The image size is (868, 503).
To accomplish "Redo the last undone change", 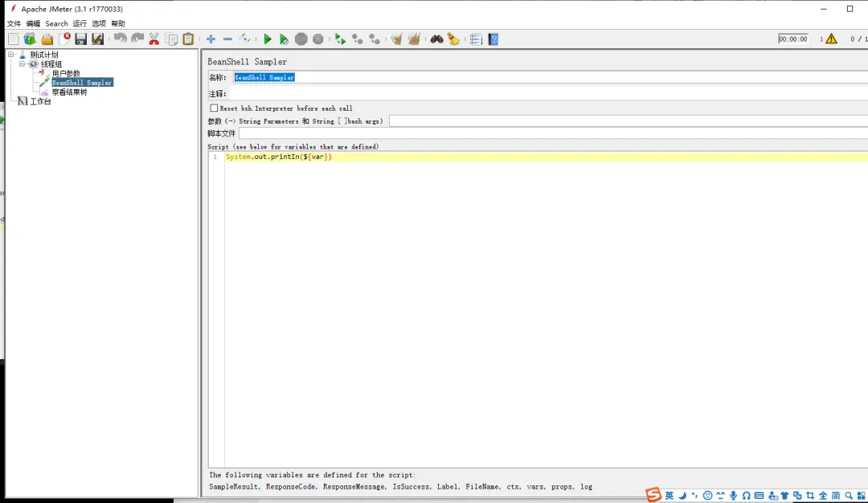I will pos(137,39).
